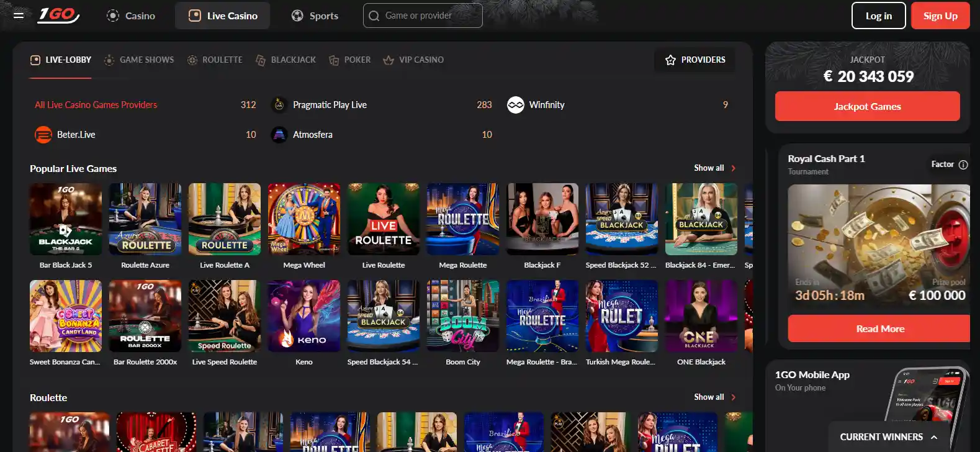
Task: Switch to the VIP Casino tab
Action: (413, 60)
